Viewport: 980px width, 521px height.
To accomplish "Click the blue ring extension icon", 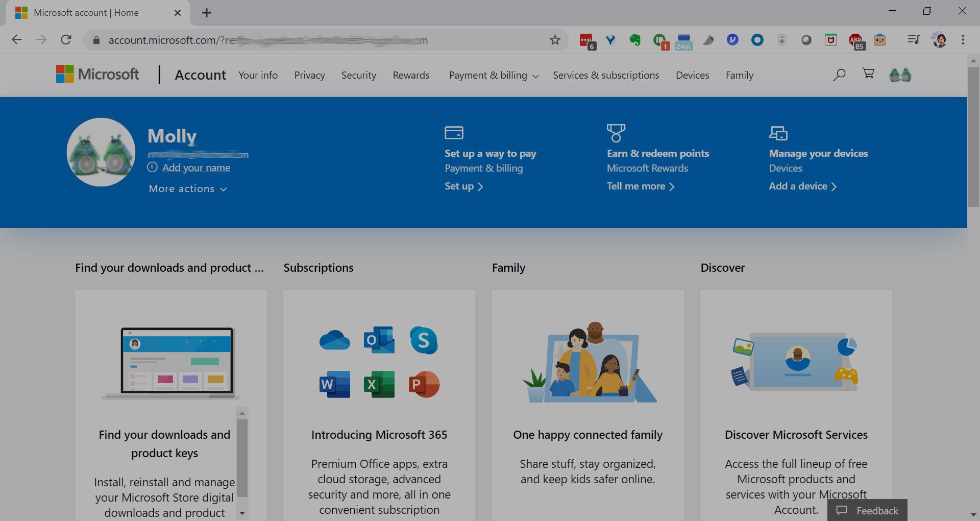I will pyautogui.click(x=757, y=40).
